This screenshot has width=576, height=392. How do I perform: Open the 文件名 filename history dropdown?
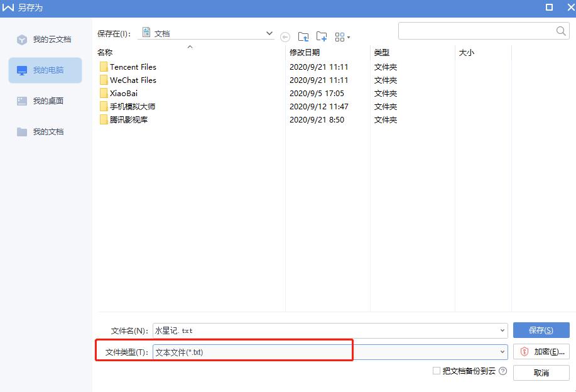point(502,330)
